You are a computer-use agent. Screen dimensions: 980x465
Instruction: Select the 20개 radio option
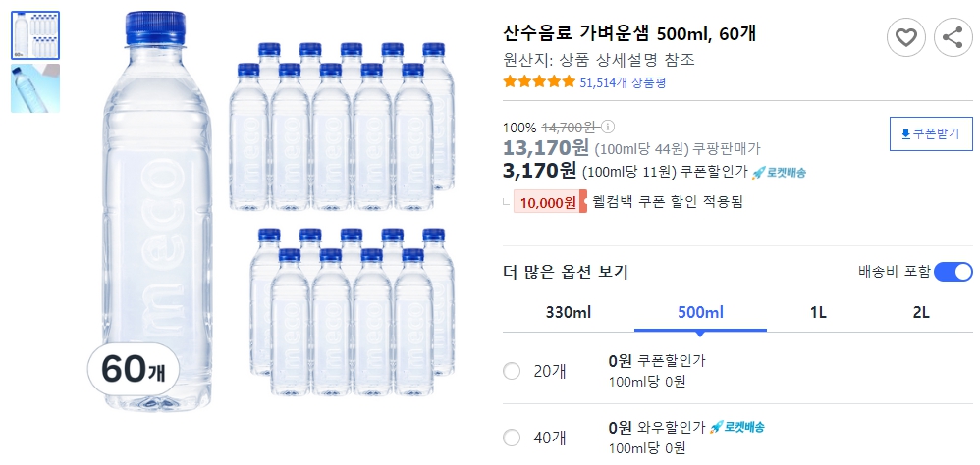click(511, 371)
